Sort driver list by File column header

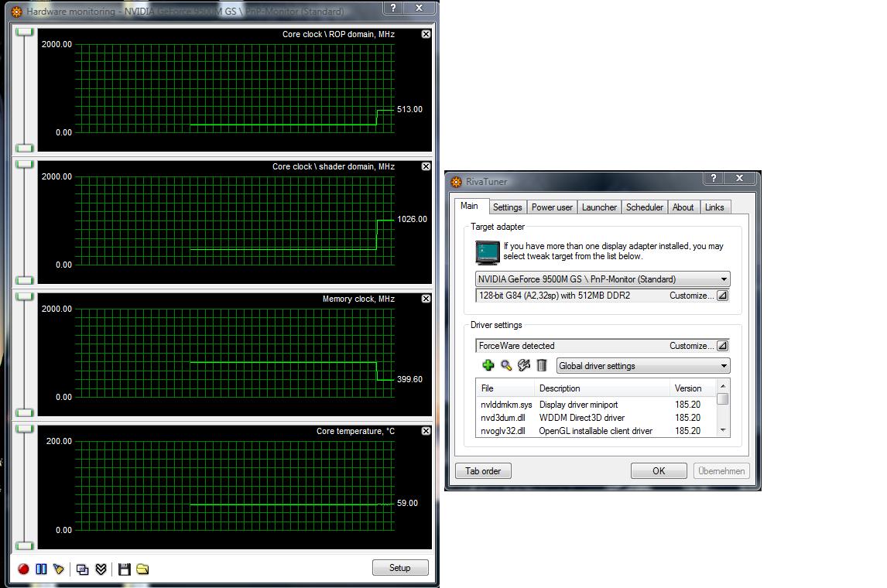pyautogui.click(x=505, y=388)
